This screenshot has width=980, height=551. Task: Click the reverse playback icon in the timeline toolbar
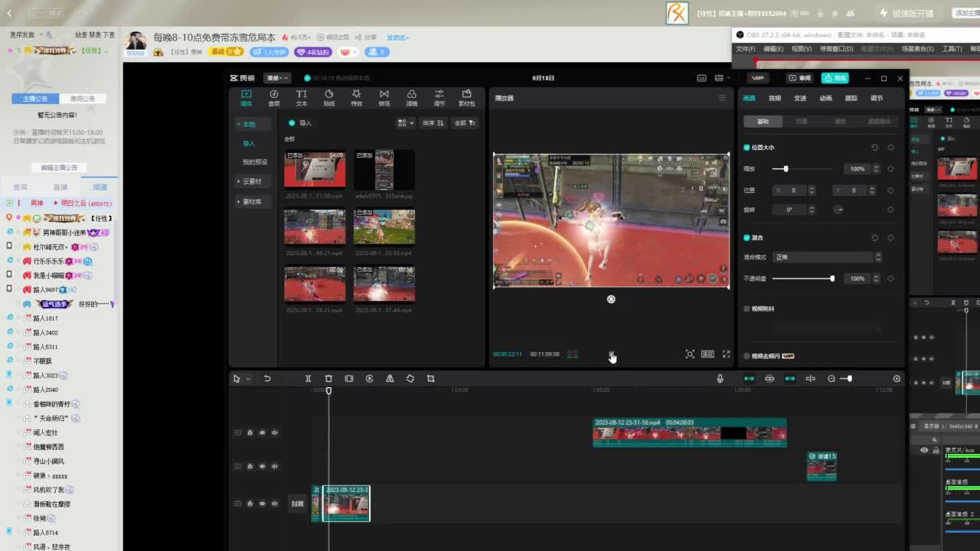pos(369,379)
